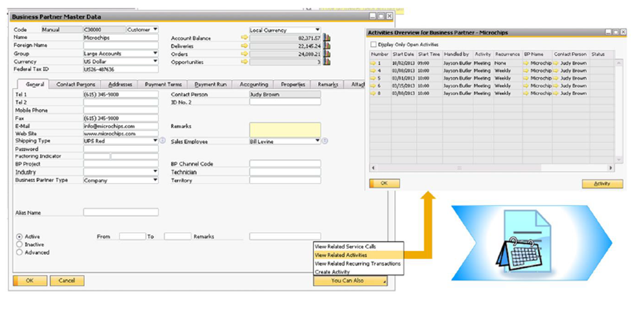The image size is (644, 309).
Task: Click the yellow Remarks text box
Action: pos(285,130)
